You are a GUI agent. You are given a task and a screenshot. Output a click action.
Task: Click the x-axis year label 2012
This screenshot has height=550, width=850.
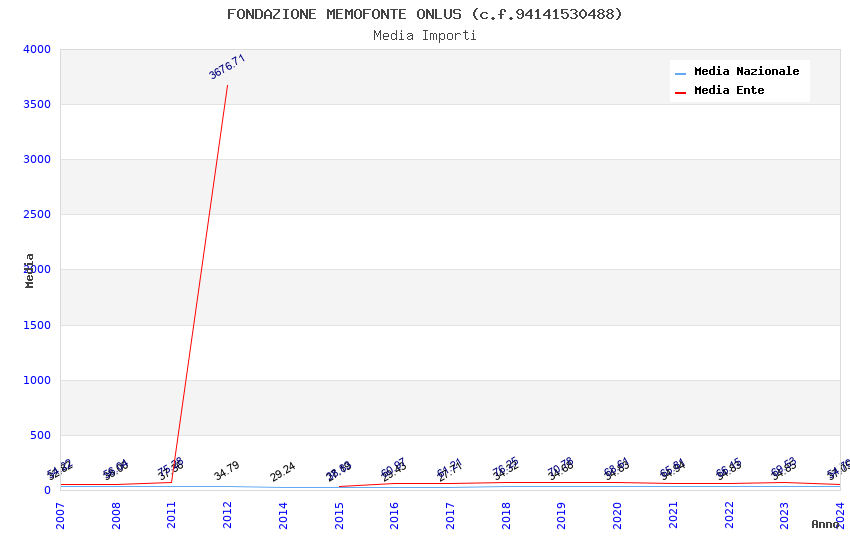[x=227, y=515]
